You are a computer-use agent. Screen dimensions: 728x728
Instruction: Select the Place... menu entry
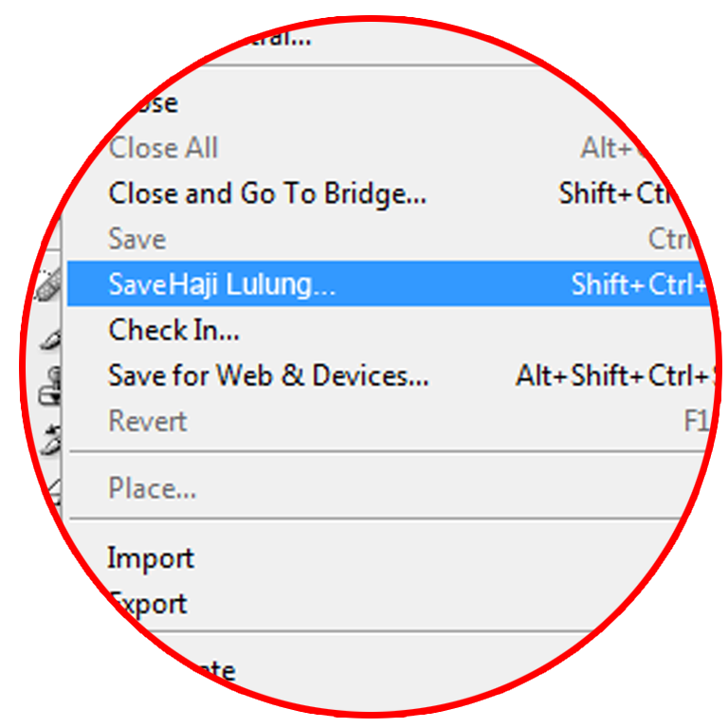coord(153,488)
